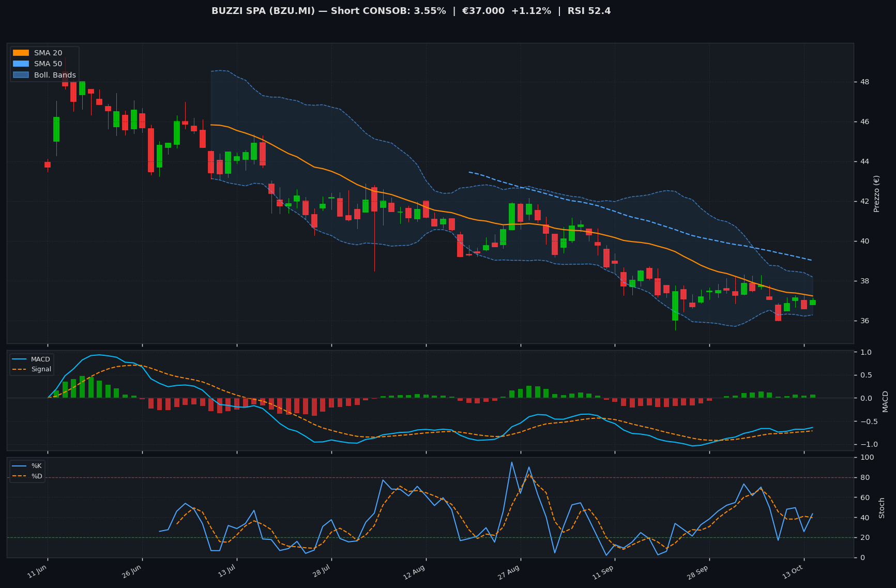Click the first red candlestick near 11 Jun
Image resolution: width=896 pixels, height=588 pixels.
click(48, 164)
